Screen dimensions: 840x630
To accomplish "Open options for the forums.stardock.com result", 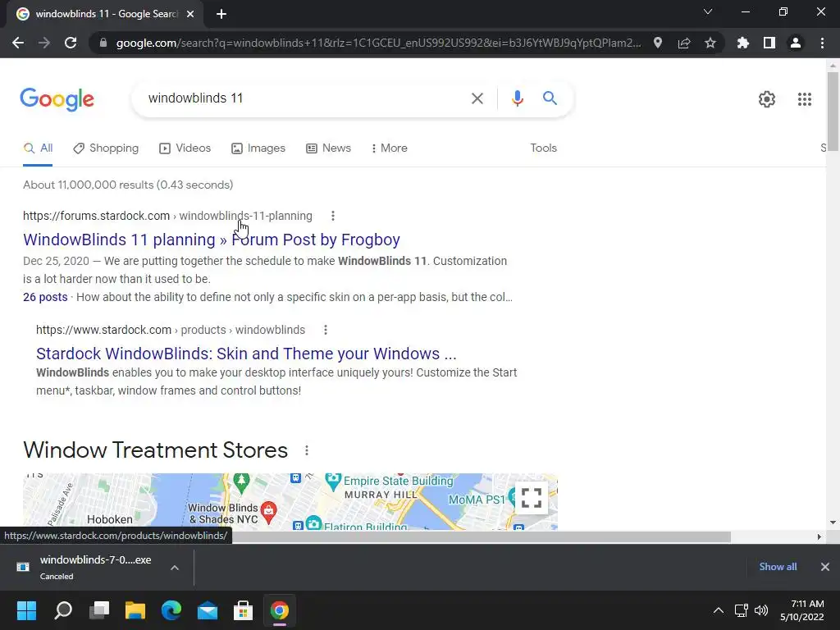I will pos(333,216).
